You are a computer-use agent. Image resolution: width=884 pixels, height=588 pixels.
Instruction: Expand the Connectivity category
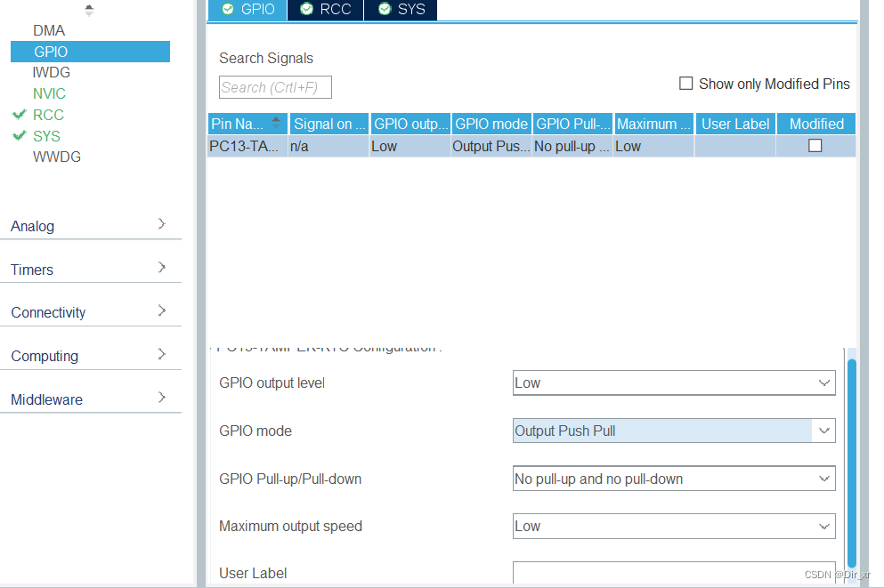point(90,312)
